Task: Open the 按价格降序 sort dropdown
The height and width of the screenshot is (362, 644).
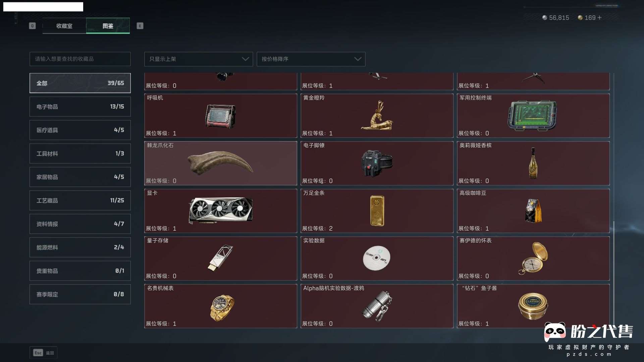Action: click(x=311, y=59)
